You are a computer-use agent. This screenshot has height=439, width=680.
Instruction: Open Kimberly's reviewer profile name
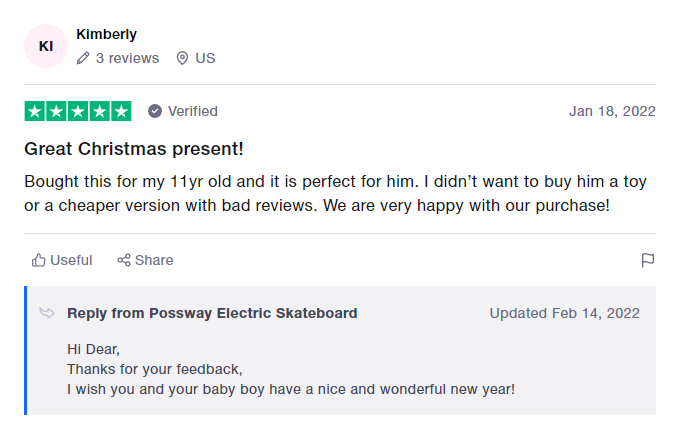[106, 34]
